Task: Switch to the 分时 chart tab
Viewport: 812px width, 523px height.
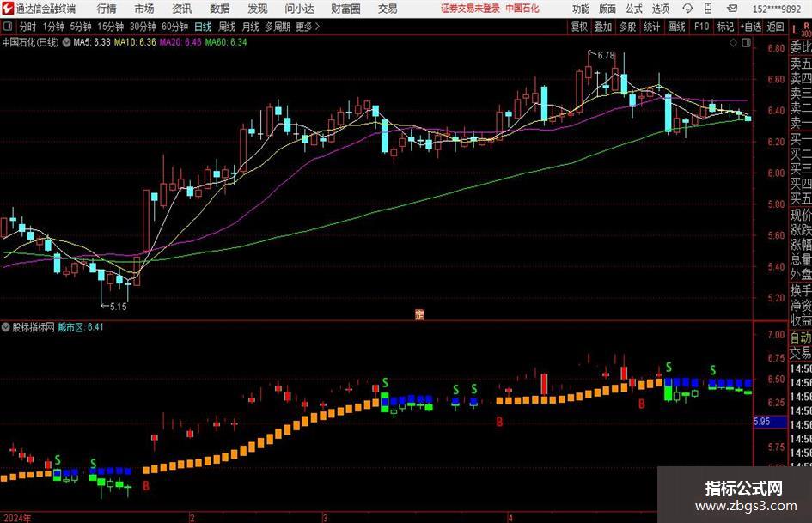Action: [x=28, y=27]
